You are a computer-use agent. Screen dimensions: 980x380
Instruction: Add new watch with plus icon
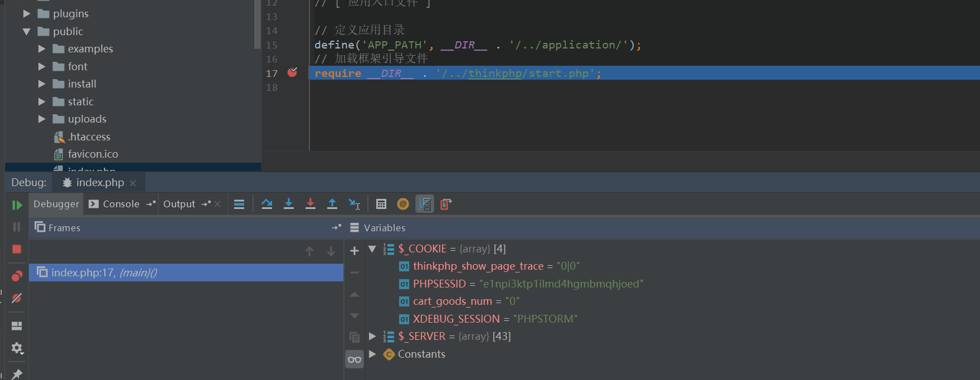pyautogui.click(x=355, y=251)
